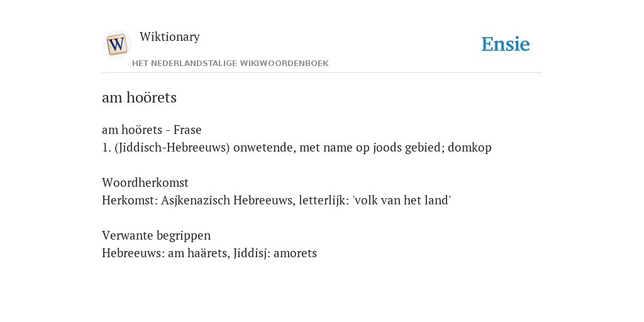Click the 'am hoörets' page heading
The image size is (644, 322).
point(139,97)
